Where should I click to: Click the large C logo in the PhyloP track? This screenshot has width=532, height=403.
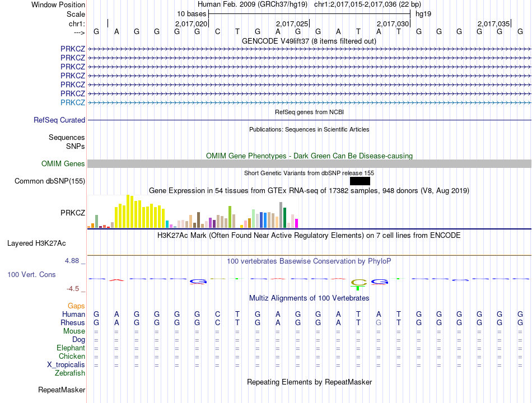pos(358,282)
